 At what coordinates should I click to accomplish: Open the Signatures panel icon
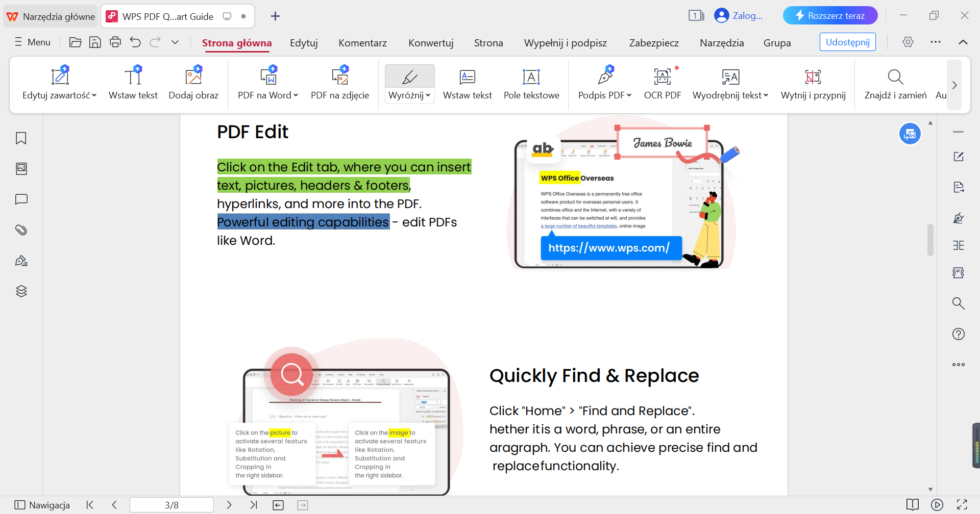21,261
